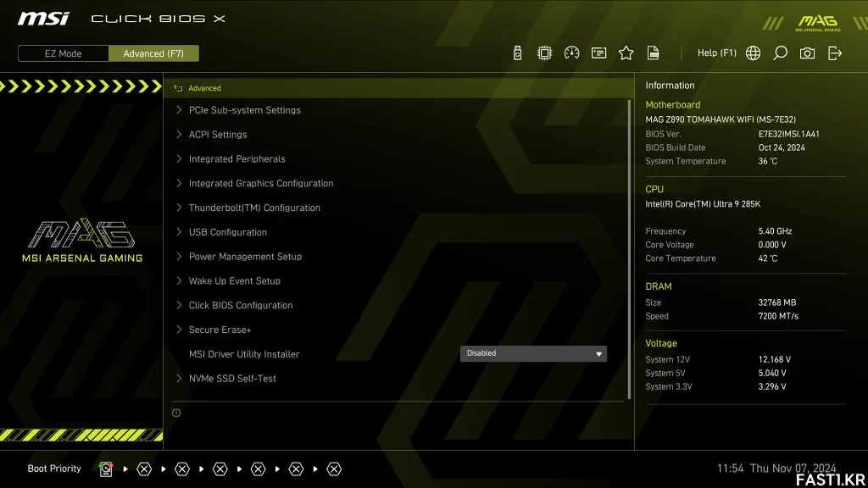Click the CPU section heading
Image resolution: width=868 pixels, height=488 pixels.
(654, 189)
